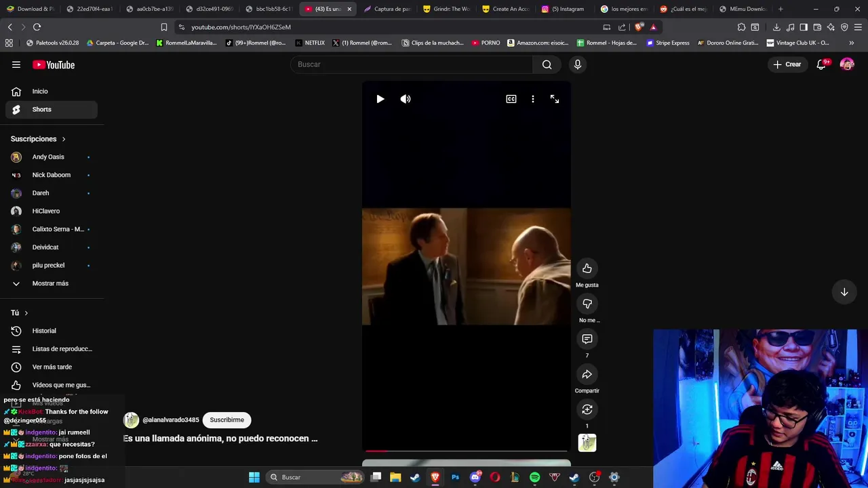Start voice search with the microphone
Viewport: 868px width, 488px height.
[x=578, y=64]
